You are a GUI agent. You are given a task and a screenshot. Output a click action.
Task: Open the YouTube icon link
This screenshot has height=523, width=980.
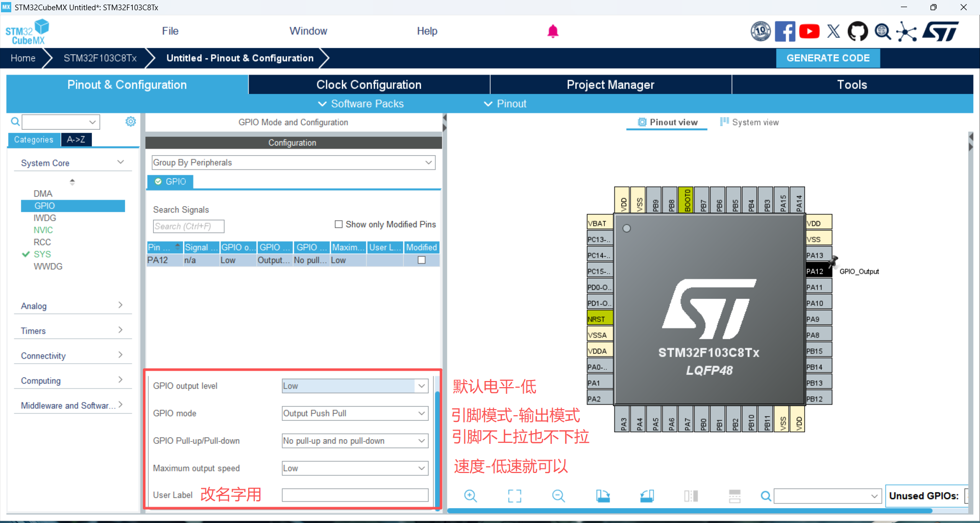810,32
